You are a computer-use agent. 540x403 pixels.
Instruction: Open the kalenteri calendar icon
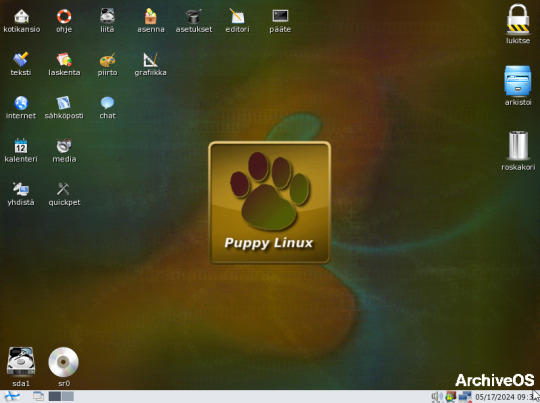point(21,146)
